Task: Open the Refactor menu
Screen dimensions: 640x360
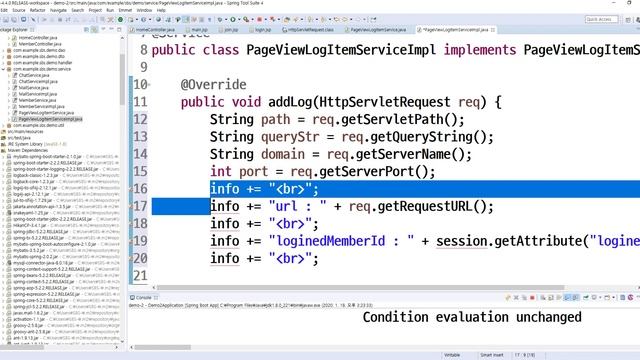Action: (x=38, y=10)
